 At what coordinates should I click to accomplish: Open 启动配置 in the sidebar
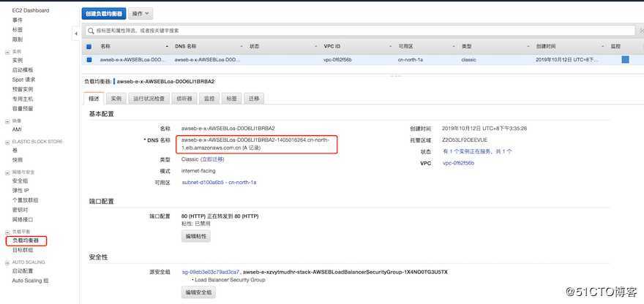coord(23,271)
